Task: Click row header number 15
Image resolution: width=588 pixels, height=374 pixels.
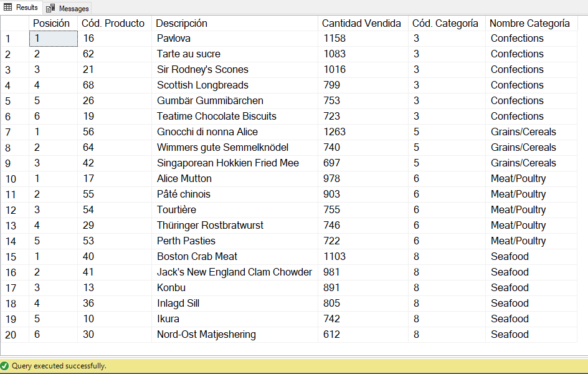Action: [14, 257]
